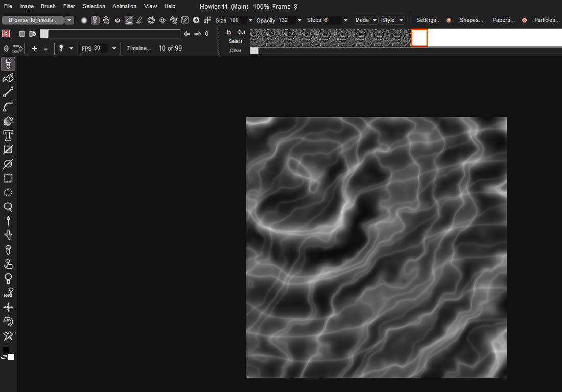
Task: Open the Style dropdown
Action: pos(392,20)
